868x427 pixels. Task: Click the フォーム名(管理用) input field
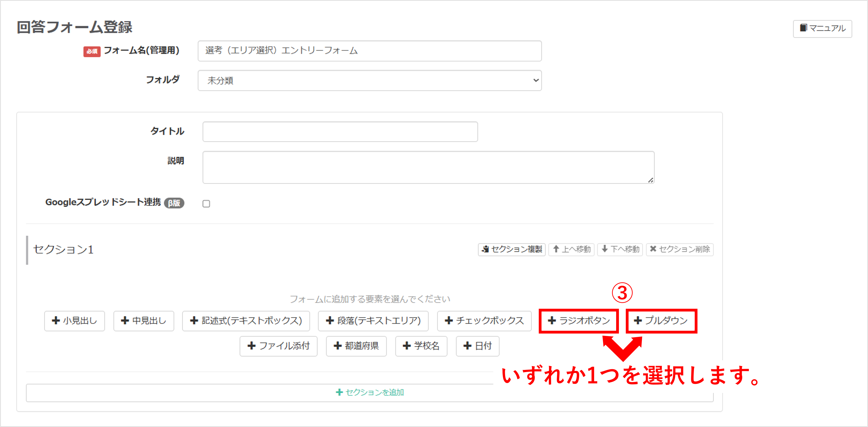pyautogui.click(x=370, y=51)
